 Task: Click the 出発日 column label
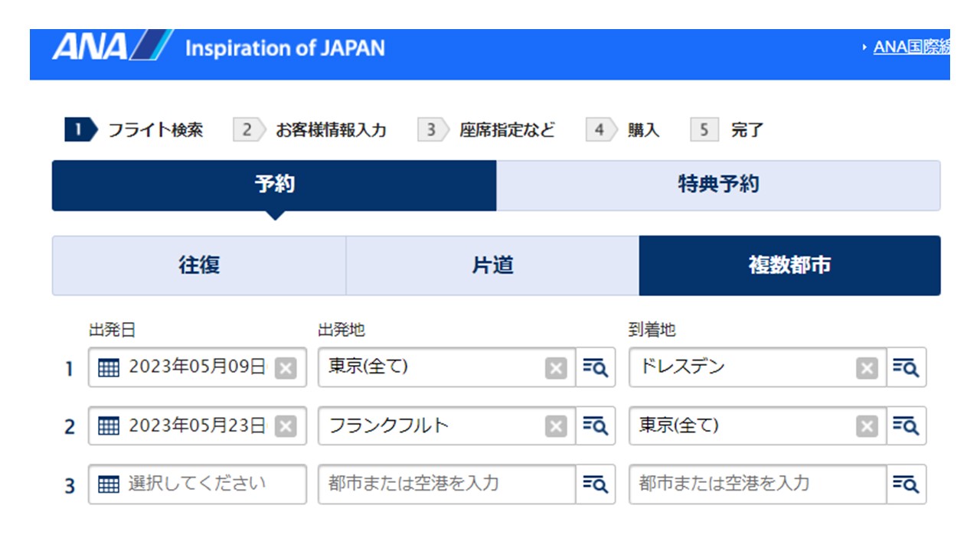click(x=112, y=330)
